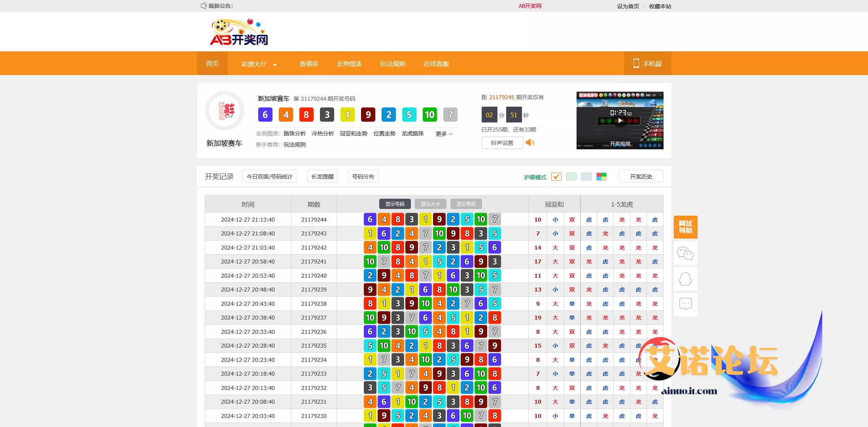Viewport: 868px width, 427px height.
Task: Open the QQ penguin sidebar icon
Action: tap(685, 279)
